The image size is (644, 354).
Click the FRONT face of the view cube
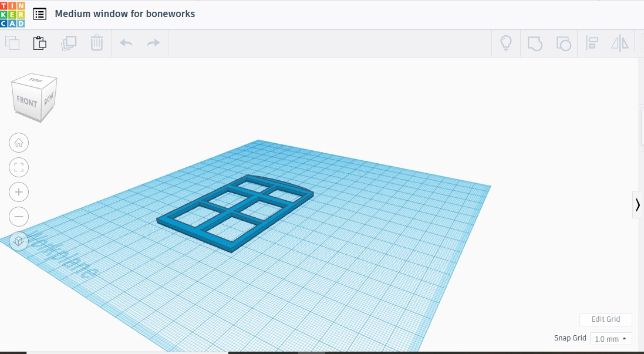coord(26,102)
